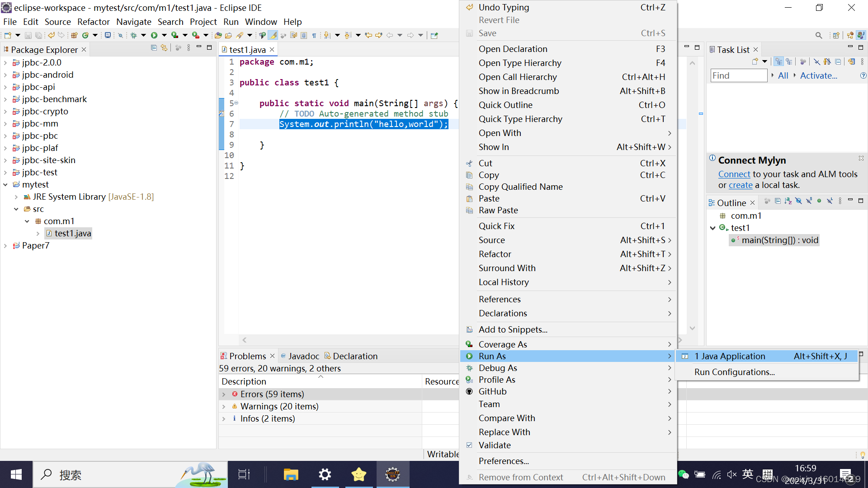This screenshot has width=868, height=488.
Task: Toggle Mark Occurrences in the toolbar
Action: click(x=273, y=35)
